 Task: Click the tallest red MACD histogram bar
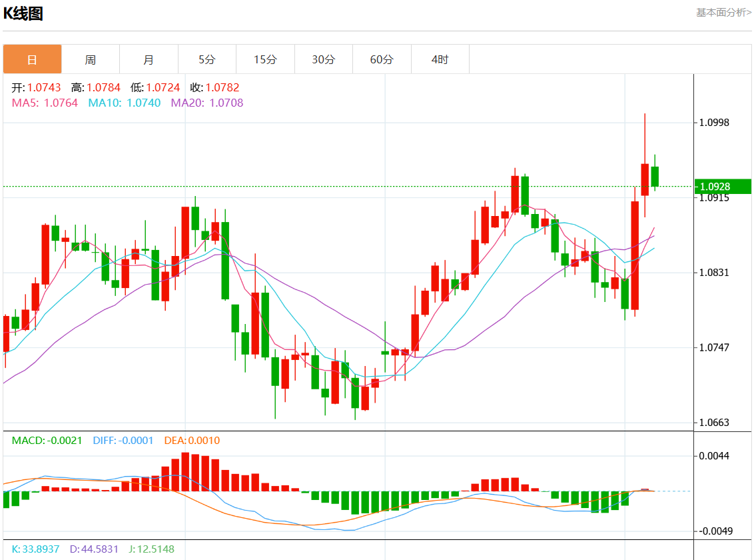185,471
